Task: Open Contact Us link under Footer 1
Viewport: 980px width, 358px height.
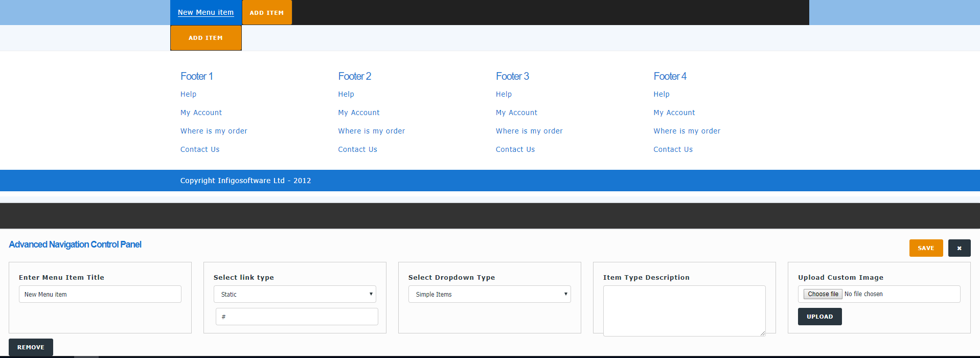Action: 200,149
